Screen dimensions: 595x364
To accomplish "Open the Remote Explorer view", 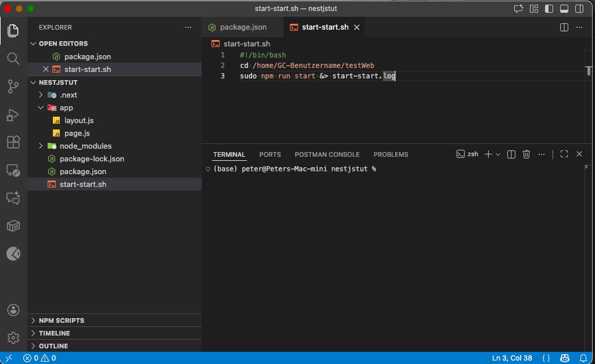I will click(13, 170).
